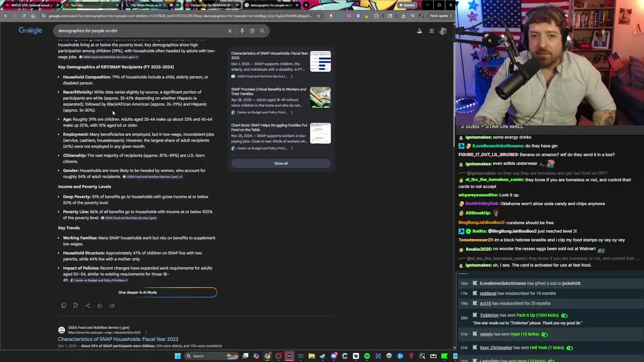This screenshot has height=362, width=644.
Task: Open Google Lens image search icon
Action: (252, 31)
